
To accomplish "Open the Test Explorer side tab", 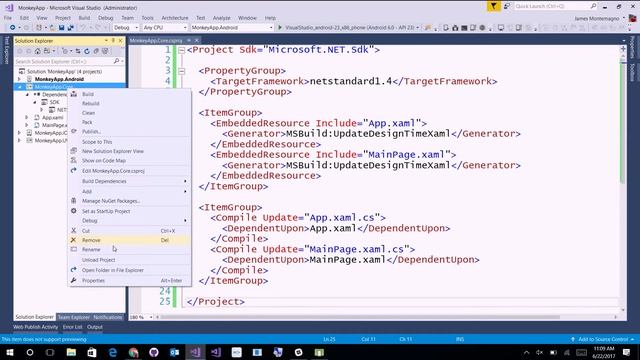I will coord(6,50).
